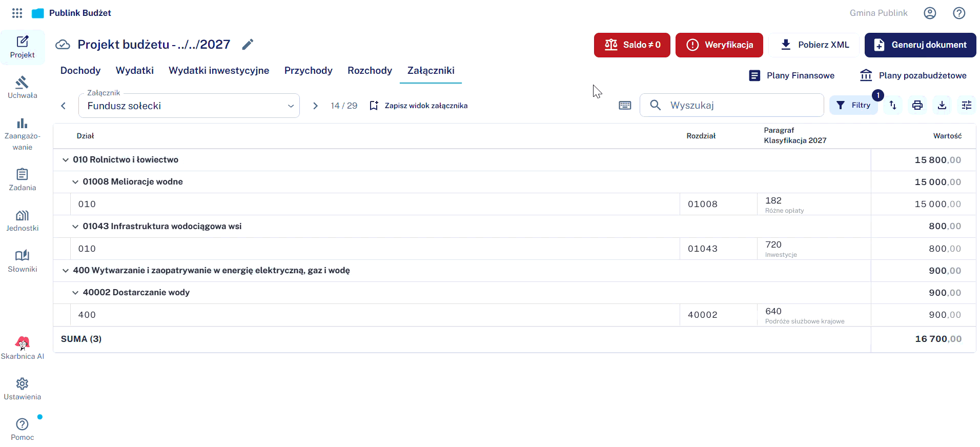Click the keyboard shortcuts icon
Viewport: 980px width, 447px height.
(625, 105)
